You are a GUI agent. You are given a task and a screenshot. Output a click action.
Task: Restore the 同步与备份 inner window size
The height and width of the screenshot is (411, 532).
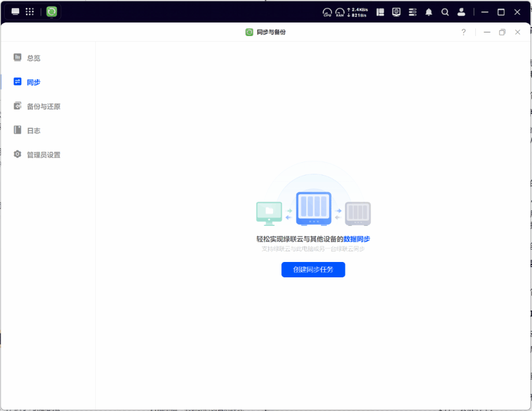tap(502, 32)
